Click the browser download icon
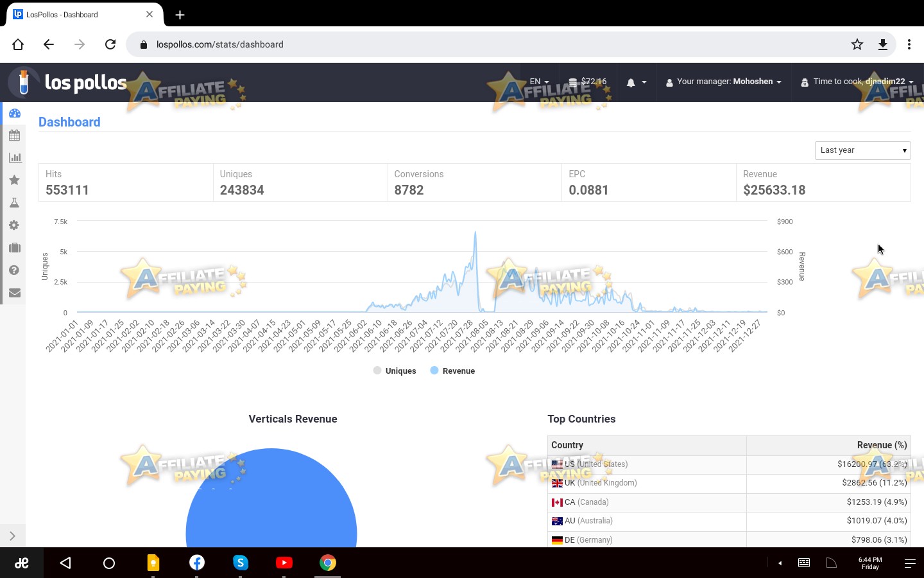This screenshot has width=924, height=578. [x=883, y=44]
